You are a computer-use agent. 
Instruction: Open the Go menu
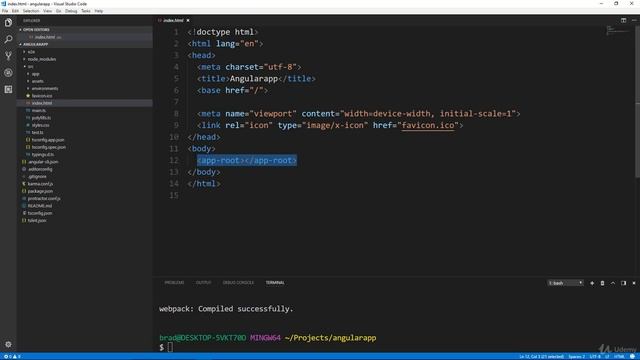tap(58, 11)
